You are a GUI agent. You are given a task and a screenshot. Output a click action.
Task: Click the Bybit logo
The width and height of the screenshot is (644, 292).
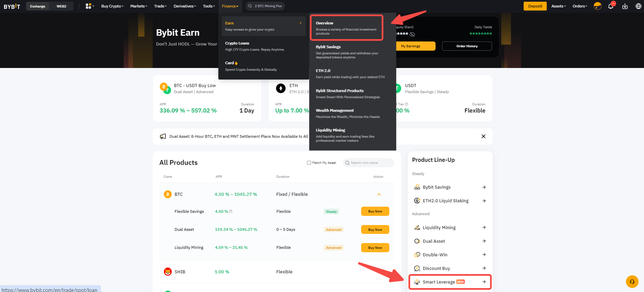12,6
